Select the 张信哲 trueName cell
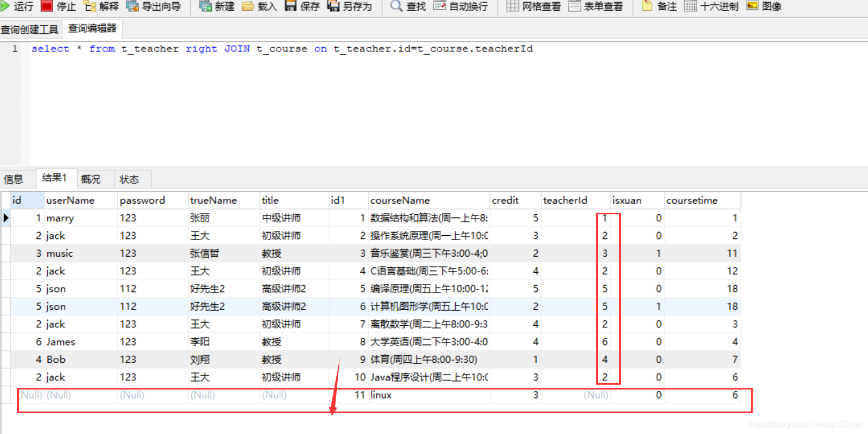The height and width of the screenshot is (434, 868). pyautogui.click(x=224, y=253)
